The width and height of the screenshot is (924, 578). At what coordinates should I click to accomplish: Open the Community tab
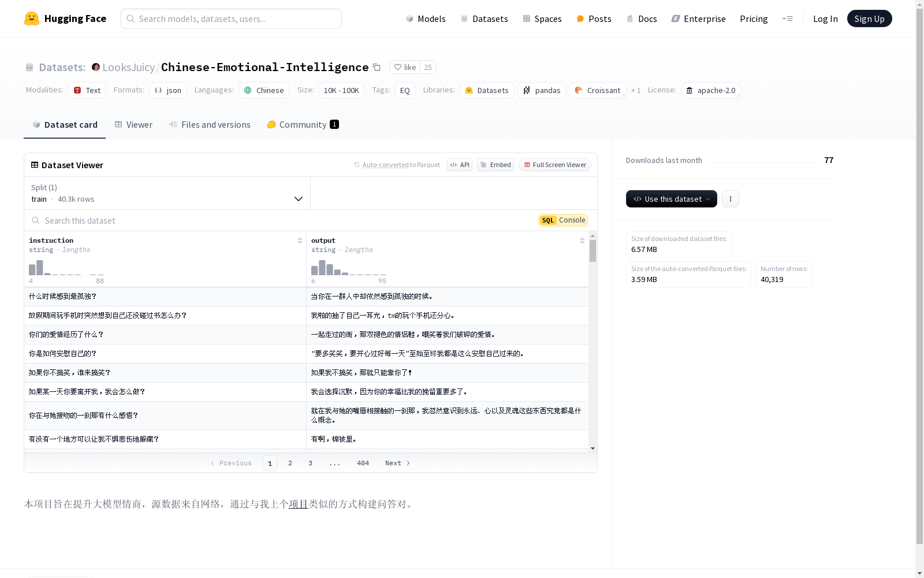303,124
